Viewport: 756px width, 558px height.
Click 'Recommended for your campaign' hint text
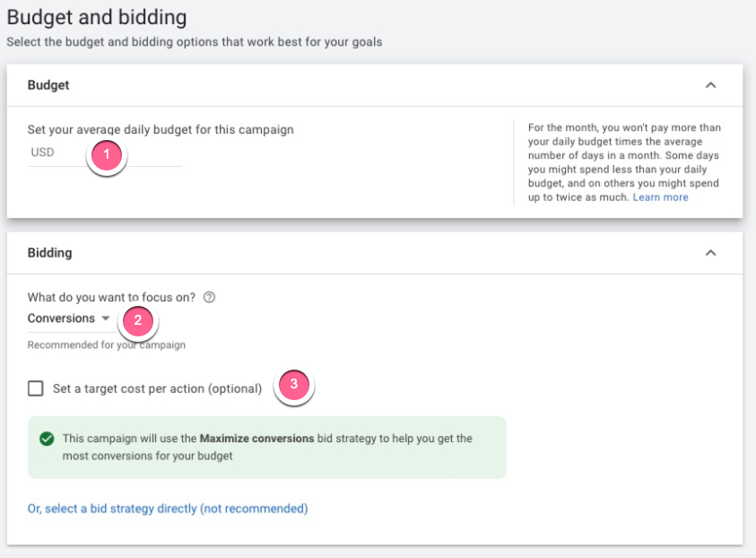point(106,344)
